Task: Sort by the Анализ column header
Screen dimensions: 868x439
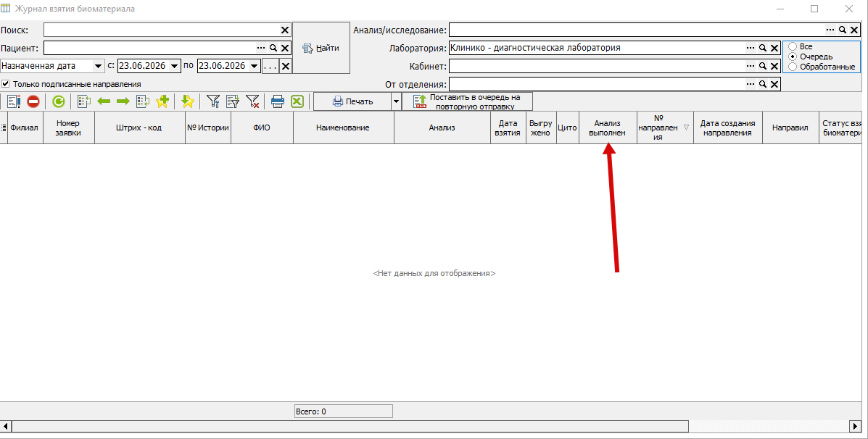Action: [442, 127]
